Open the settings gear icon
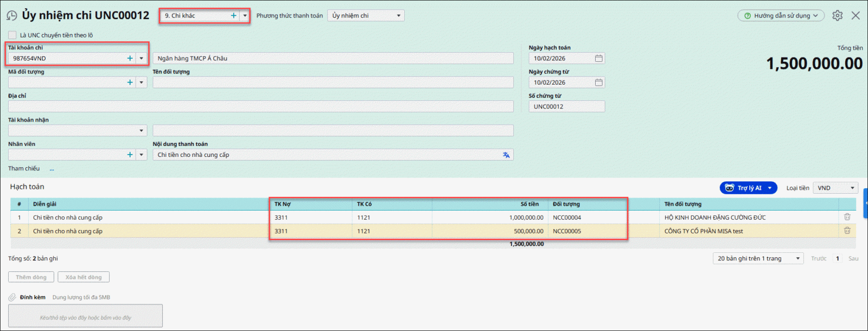This screenshot has height=331, width=868. 837,16
